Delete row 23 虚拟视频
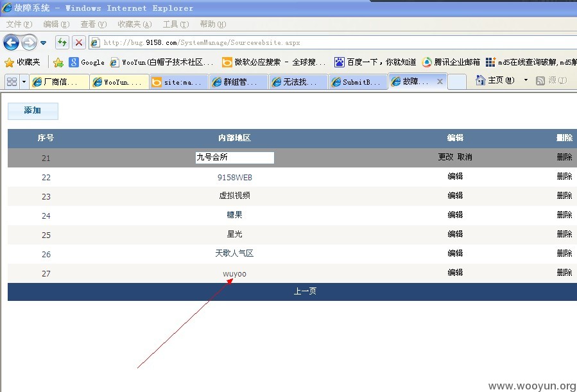The image size is (577, 392). point(565,195)
